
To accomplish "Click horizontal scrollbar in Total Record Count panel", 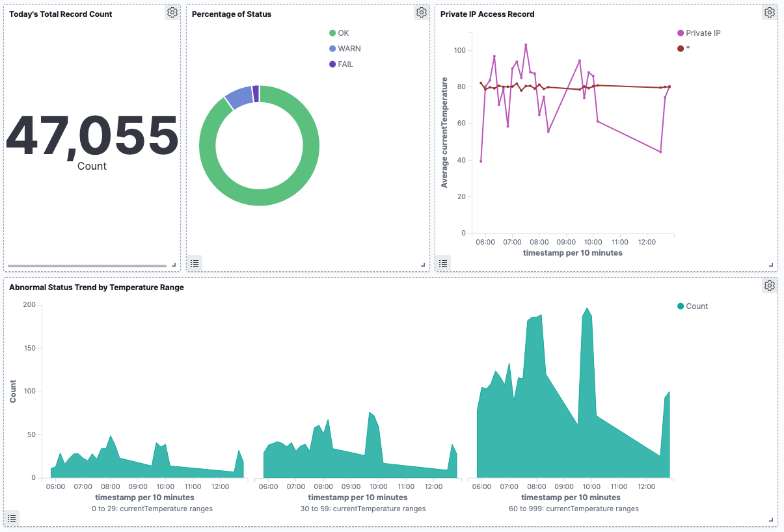I will [87, 266].
